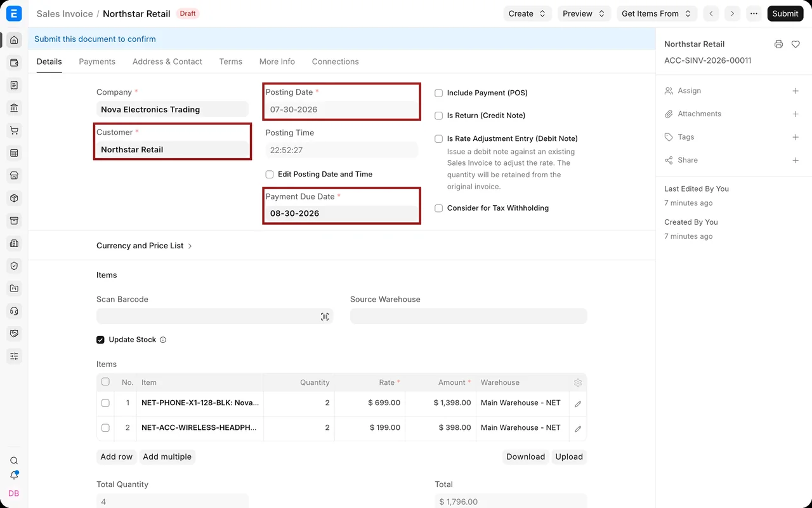Open the items table settings gear
The height and width of the screenshot is (508, 812).
click(578, 383)
